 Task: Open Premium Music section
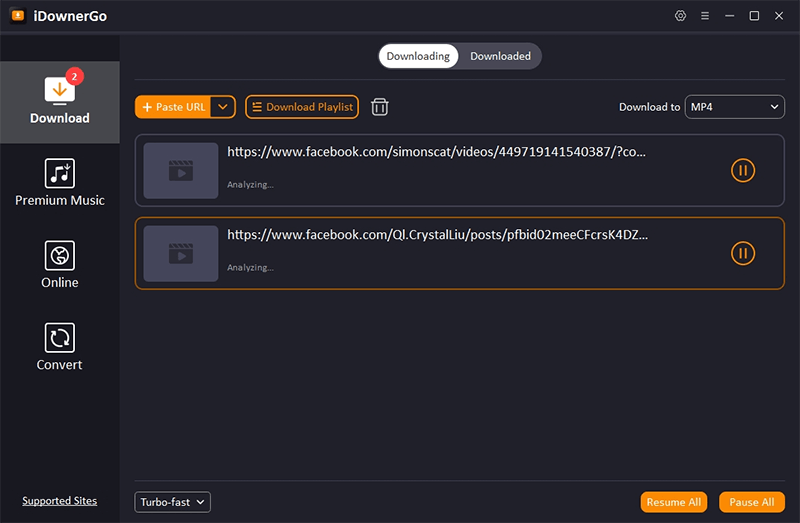click(60, 183)
